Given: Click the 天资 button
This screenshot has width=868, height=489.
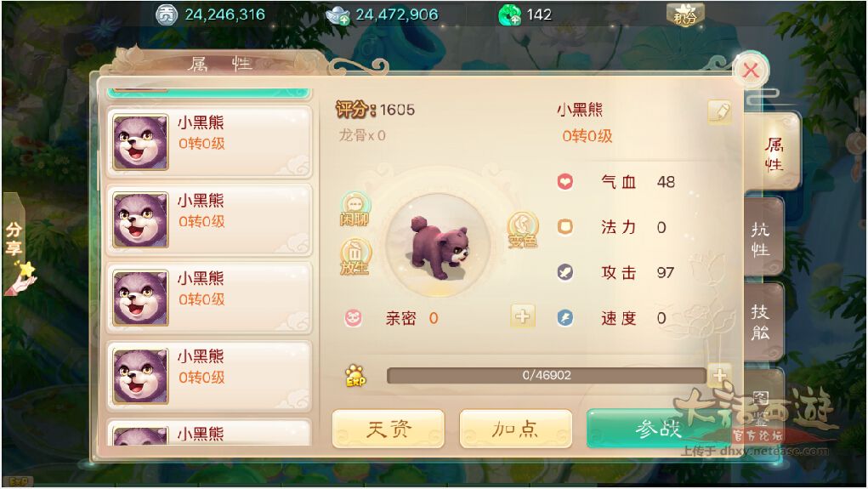Looking at the screenshot, I should pyautogui.click(x=388, y=429).
